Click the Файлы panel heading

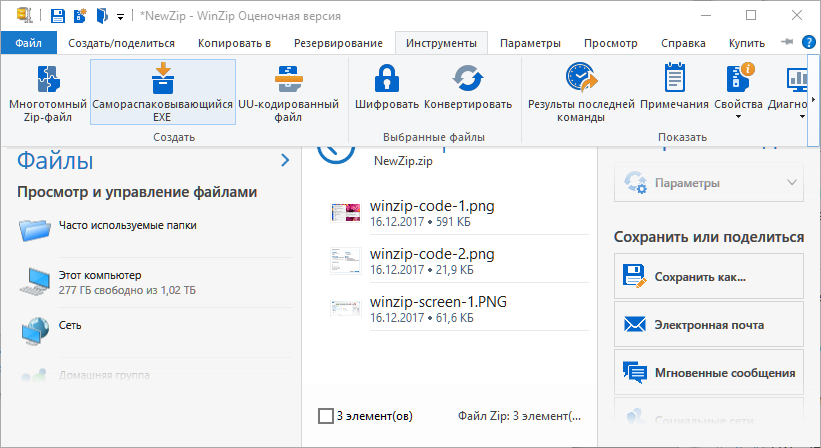coord(55,160)
